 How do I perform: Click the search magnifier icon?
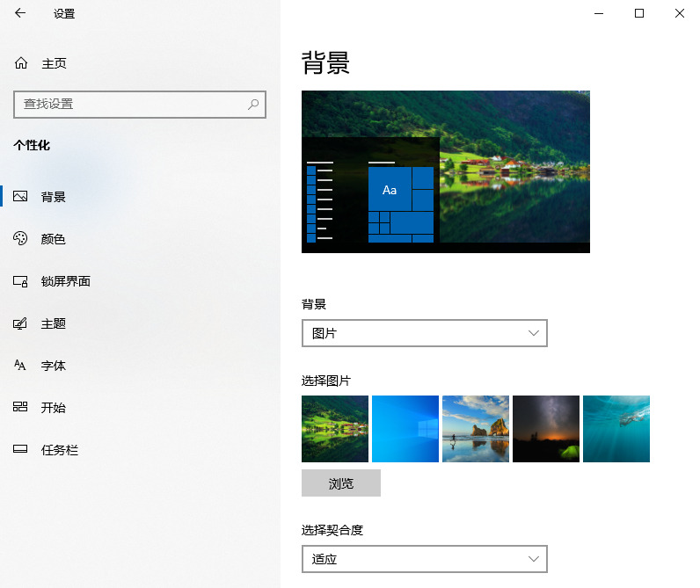point(253,104)
